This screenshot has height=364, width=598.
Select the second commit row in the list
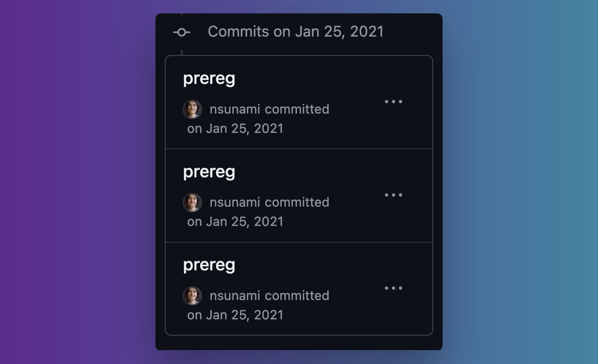tap(298, 195)
